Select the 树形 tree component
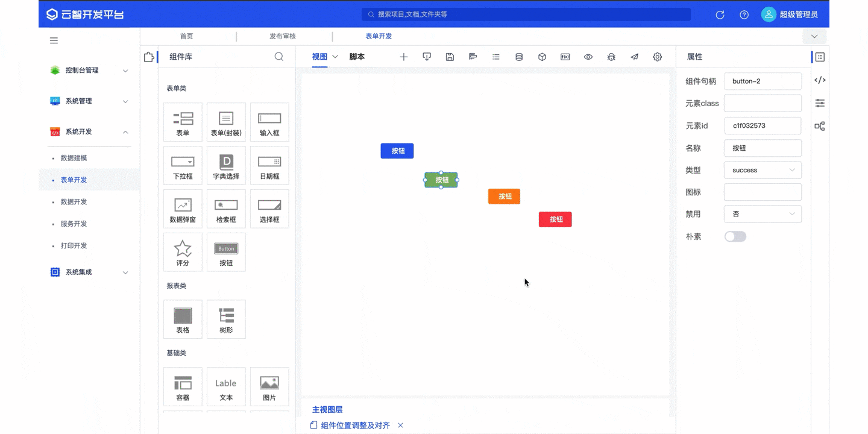The width and height of the screenshot is (868, 434). 226,319
